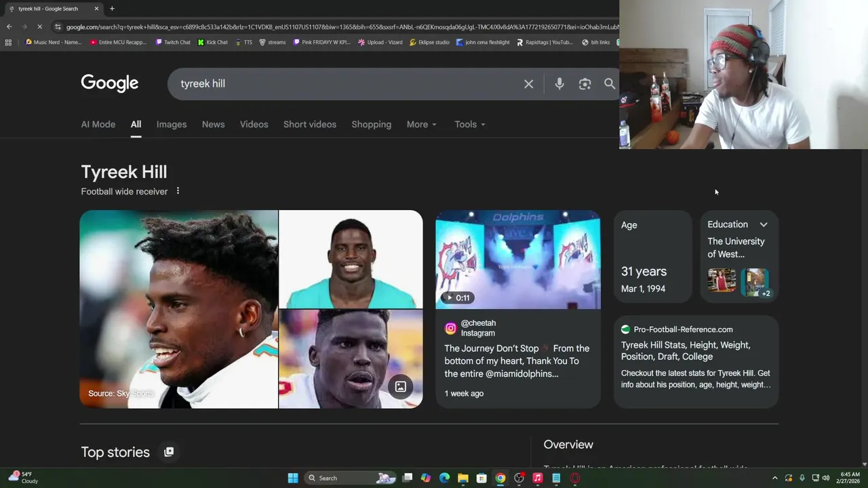Open the Opera browser taskbar icon
868x488 pixels.
(x=575, y=478)
